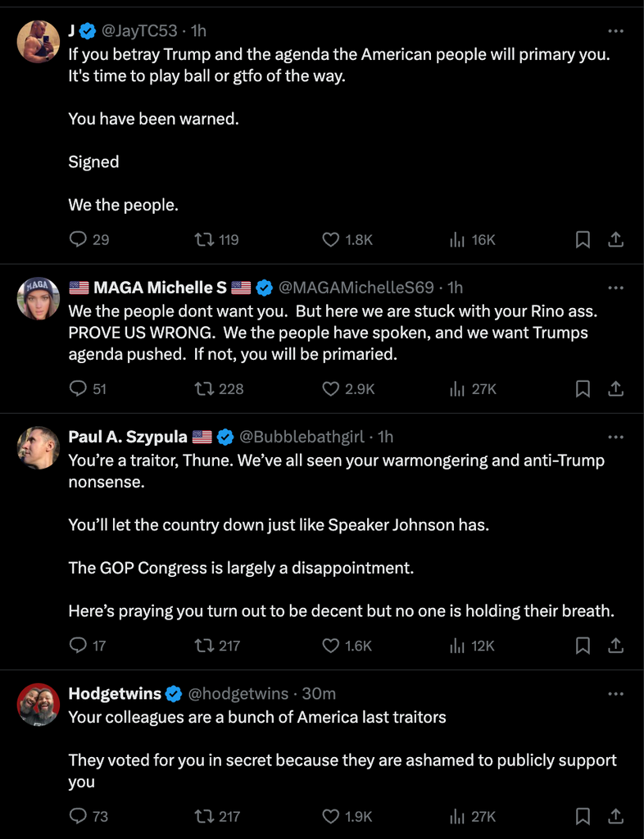Open more options for @JayTC53 post
Screen dimensions: 644x839
pos(616,31)
